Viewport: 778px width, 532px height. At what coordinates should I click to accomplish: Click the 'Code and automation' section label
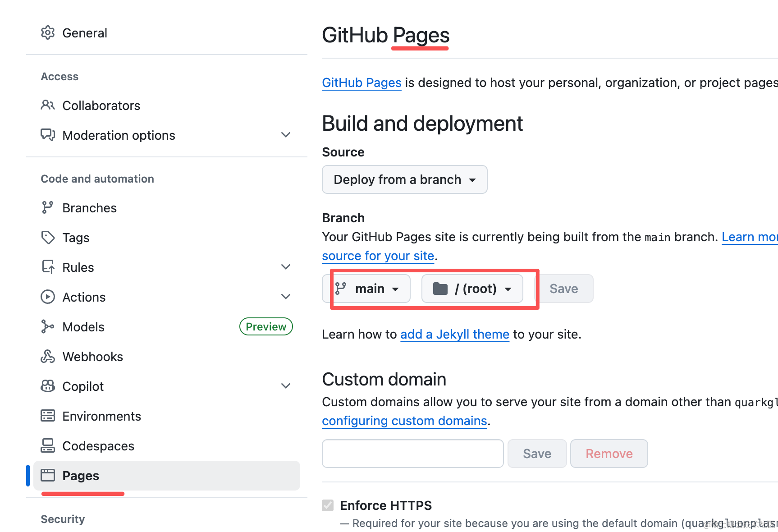(97, 179)
